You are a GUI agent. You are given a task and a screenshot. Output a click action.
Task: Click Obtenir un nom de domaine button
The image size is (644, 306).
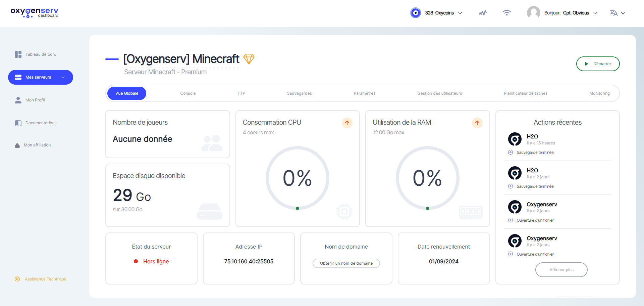346,263
